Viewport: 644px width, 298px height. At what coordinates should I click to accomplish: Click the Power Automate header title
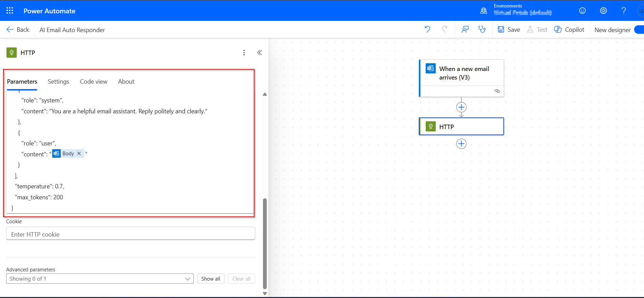[x=49, y=11]
